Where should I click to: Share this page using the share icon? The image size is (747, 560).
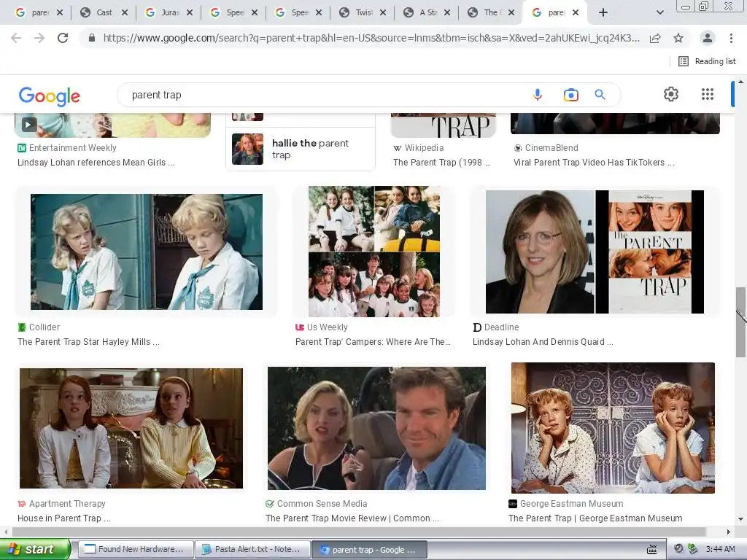pyautogui.click(x=655, y=38)
